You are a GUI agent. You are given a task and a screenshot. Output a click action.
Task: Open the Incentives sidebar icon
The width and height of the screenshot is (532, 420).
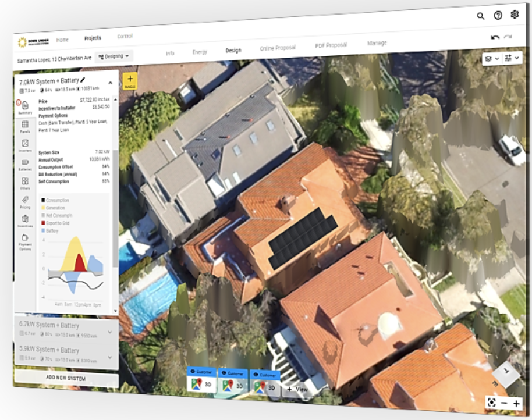click(x=25, y=220)
